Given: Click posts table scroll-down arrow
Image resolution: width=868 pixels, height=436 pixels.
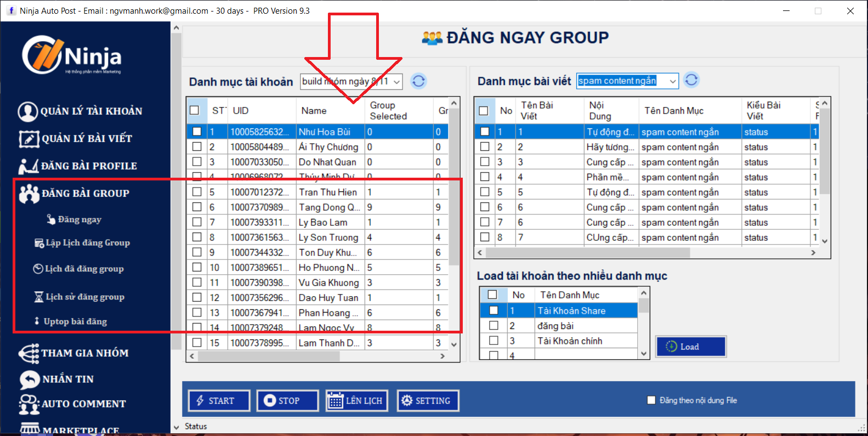Looking at the screenshot, I should (x=825, y=241).
